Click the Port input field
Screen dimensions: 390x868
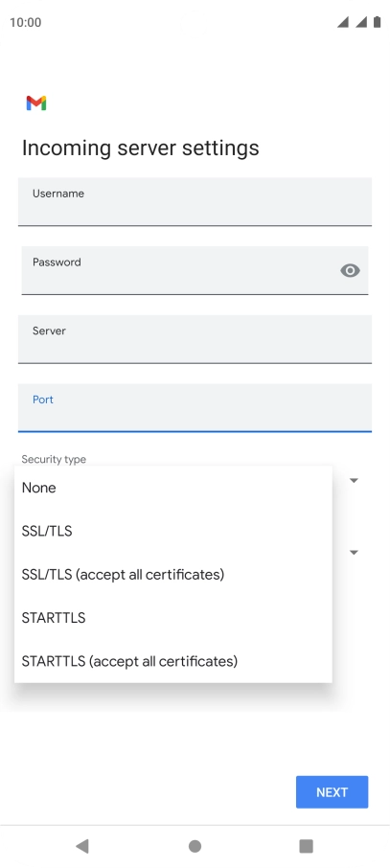tap(195, 407)
